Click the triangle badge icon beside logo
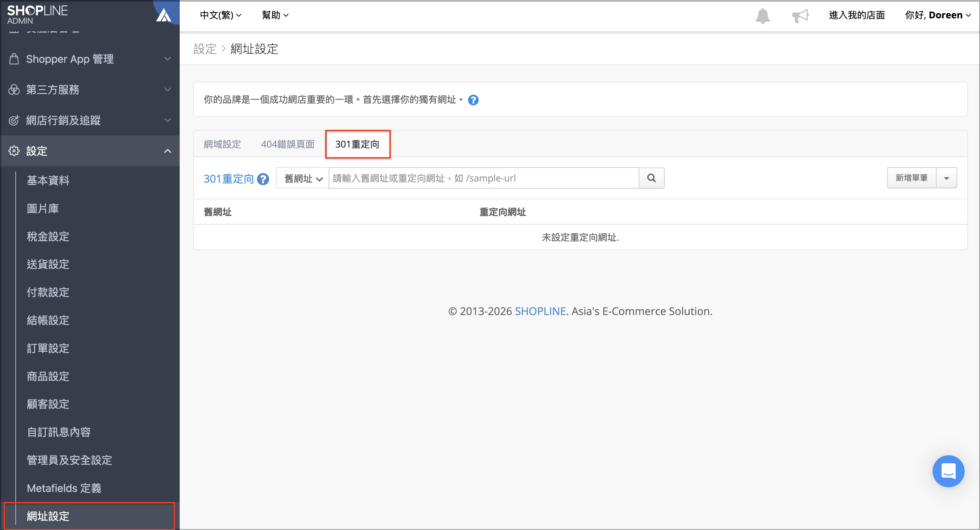The height and width of the screenshot is (530, 980). pyautogui.click(x=164, y=15)
